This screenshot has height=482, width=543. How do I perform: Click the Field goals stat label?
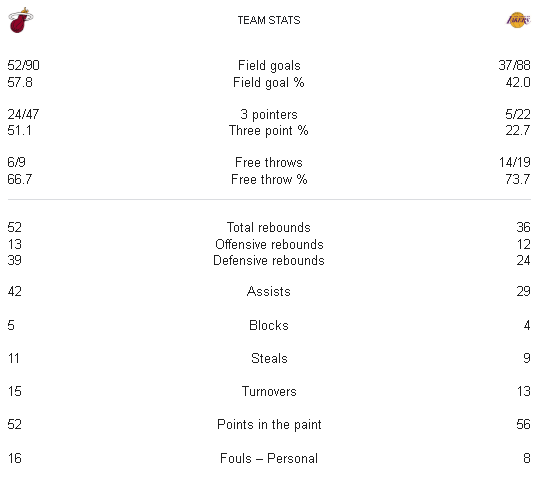(x=269, y=65)
